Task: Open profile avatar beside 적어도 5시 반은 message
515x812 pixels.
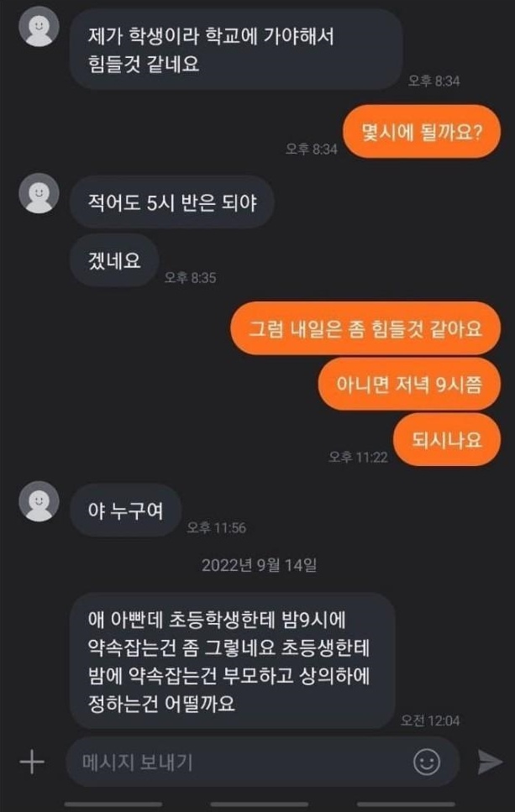Action: [x=39, y=193]
